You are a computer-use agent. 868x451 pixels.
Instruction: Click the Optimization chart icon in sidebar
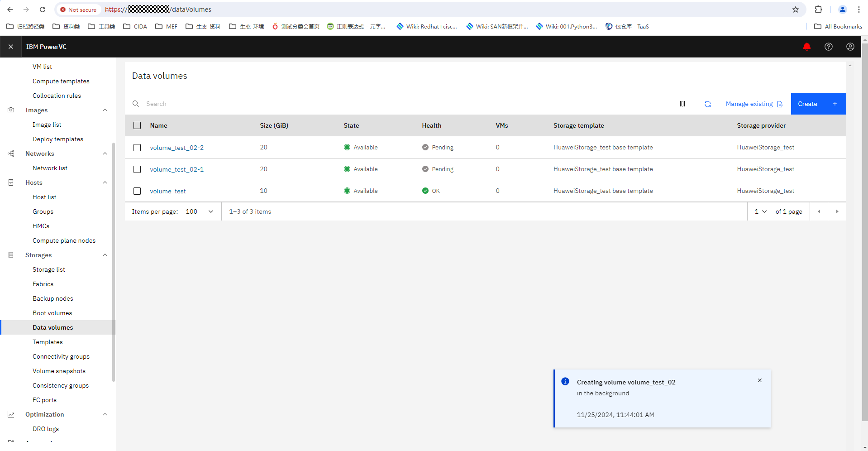[x=11, y=414]
